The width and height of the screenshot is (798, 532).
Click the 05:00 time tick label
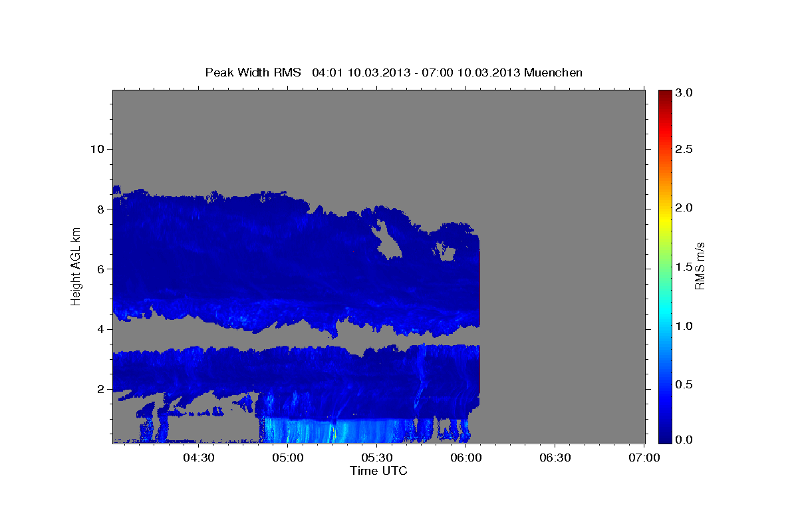pos(287,458)
